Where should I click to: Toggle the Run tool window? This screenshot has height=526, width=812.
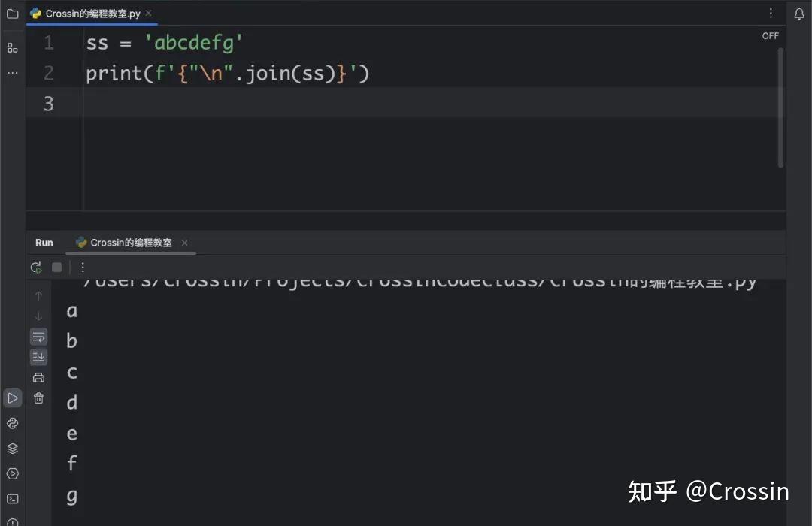pyautogui.click(x=12, y=398)
